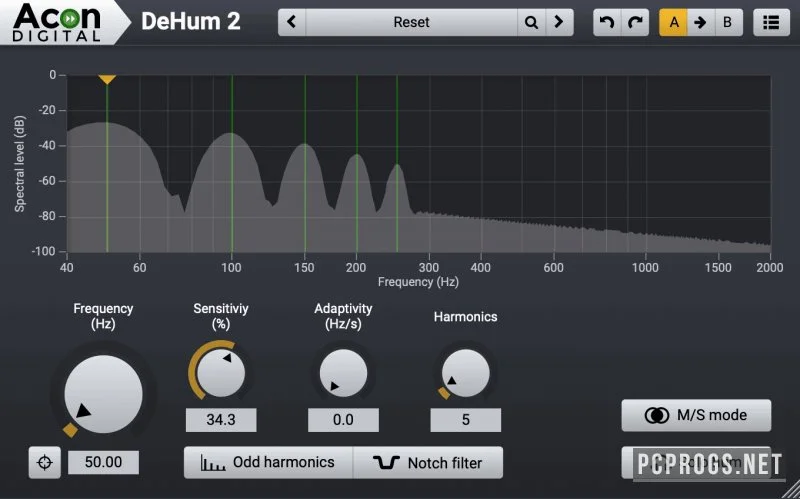The image size is (800, 499).
Task: Open the Reset preset name menu
Action: (x=411, y=22)
